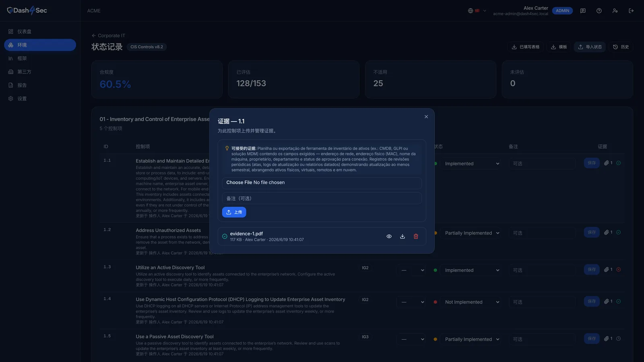Open the dash dropdown in row 1.5

click(x=411, y=339)
